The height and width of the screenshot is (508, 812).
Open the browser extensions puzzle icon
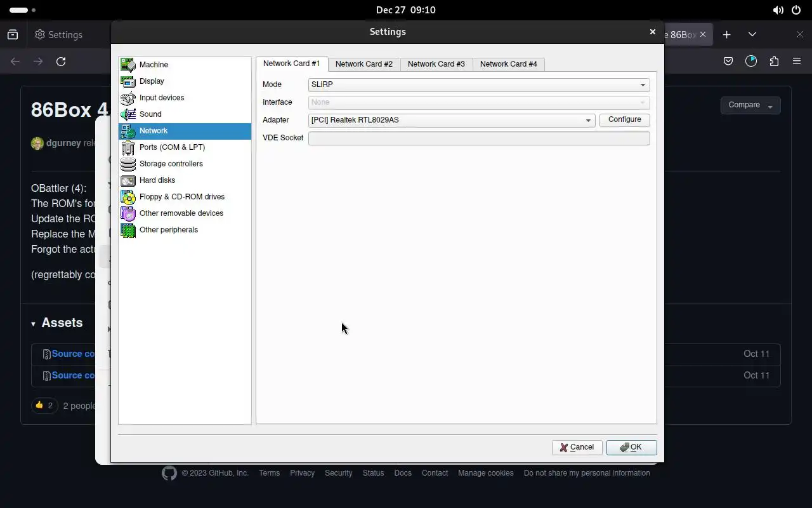pyautogui.click(x=774, y=62)
